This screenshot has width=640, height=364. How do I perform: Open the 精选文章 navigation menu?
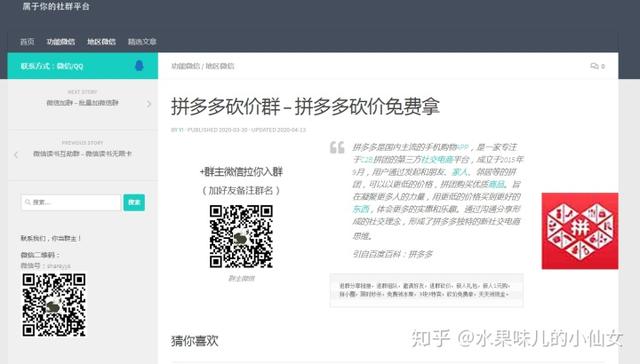[x=142, y=42]
